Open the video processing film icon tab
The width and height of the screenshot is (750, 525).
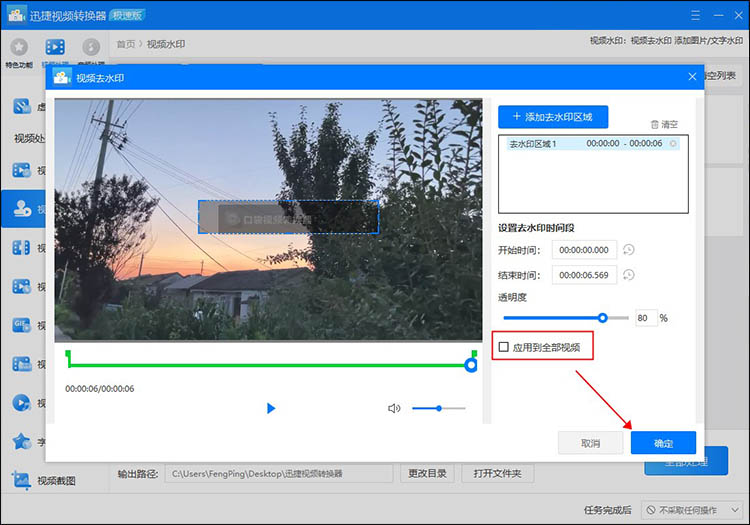coord(55,47)
